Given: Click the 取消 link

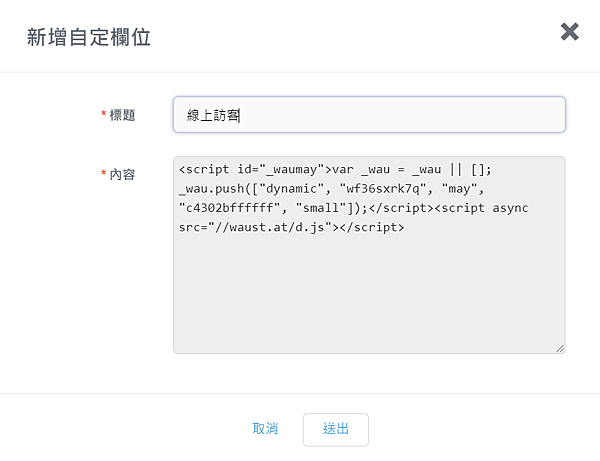Looking at the screenshot, I should pyautogui.click(x=265, y=428).
